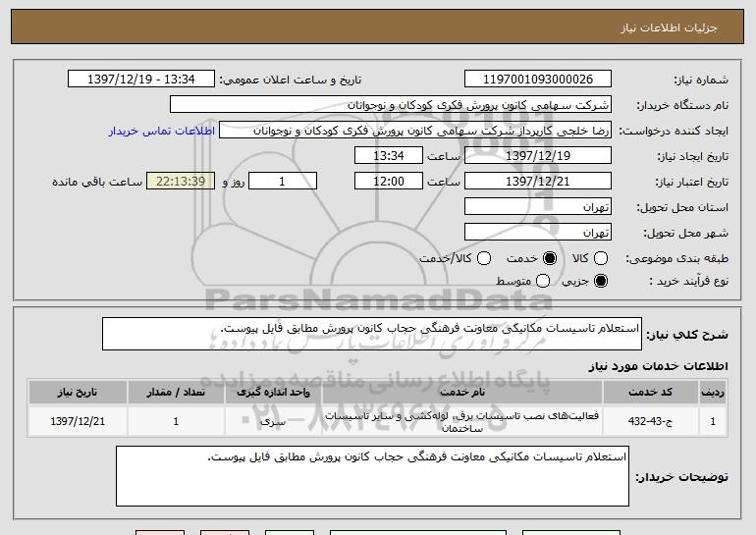Click the اطلاعات خدمات مورد نیاز heading
This screenshot has width=756, height=535.
[658, 366]
